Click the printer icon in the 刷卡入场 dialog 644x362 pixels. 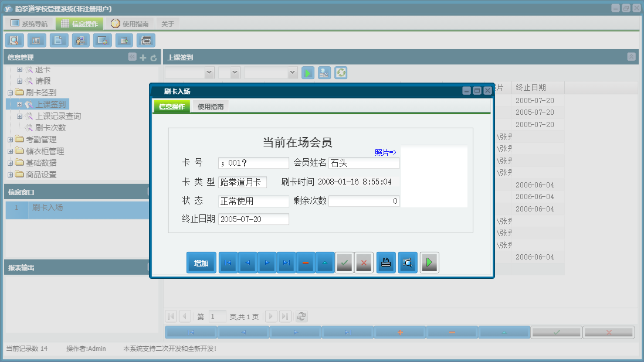(x=386, y=262)
